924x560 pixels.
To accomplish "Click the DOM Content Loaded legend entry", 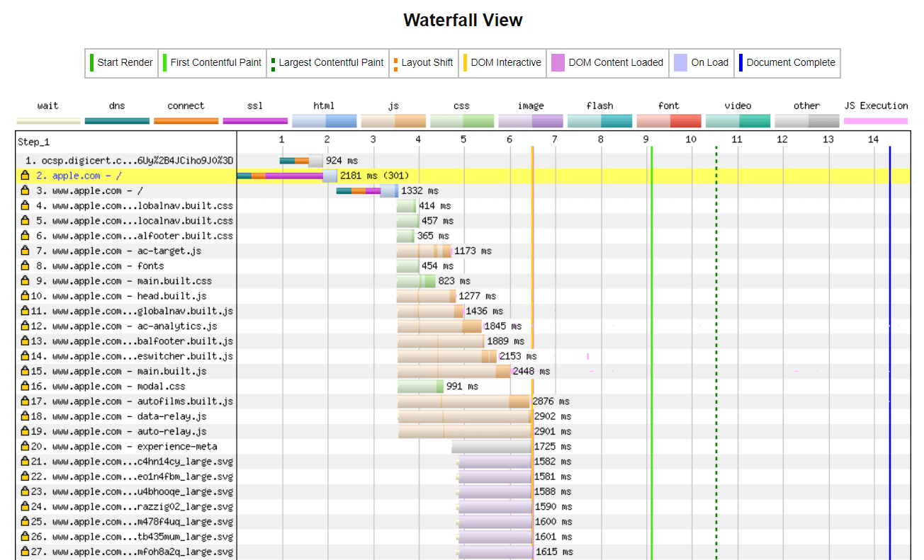I will pos(608,62).
